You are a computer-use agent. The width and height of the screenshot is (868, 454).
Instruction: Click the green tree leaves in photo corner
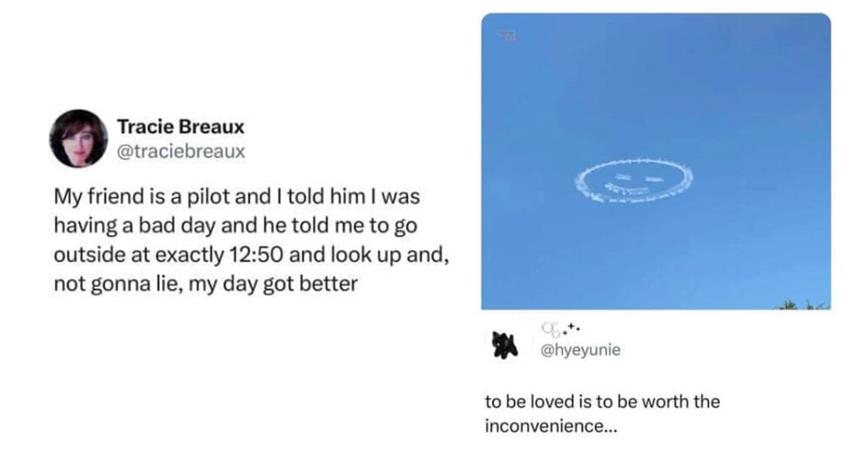click(x=804, y=304)
